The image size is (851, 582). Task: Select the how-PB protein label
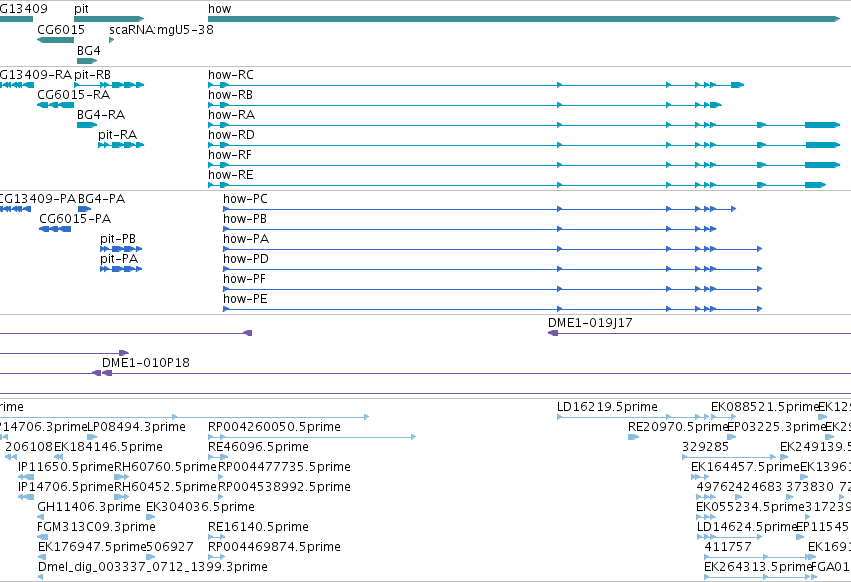(x=245, y=219)
